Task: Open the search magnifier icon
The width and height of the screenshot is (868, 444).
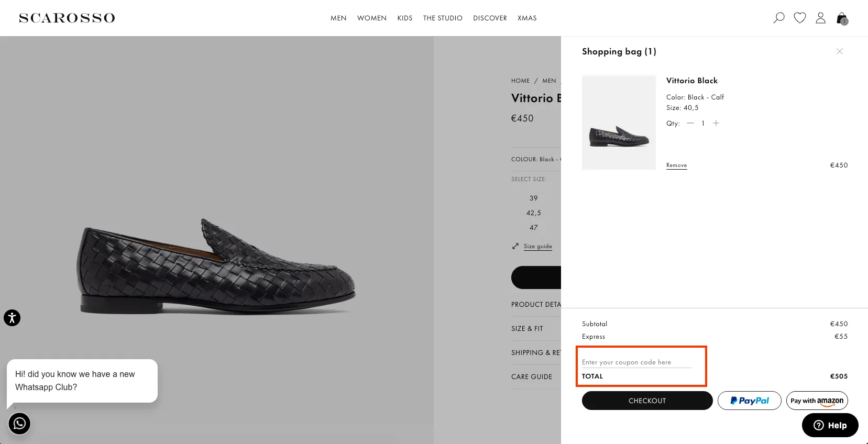Action: [778, 18]
